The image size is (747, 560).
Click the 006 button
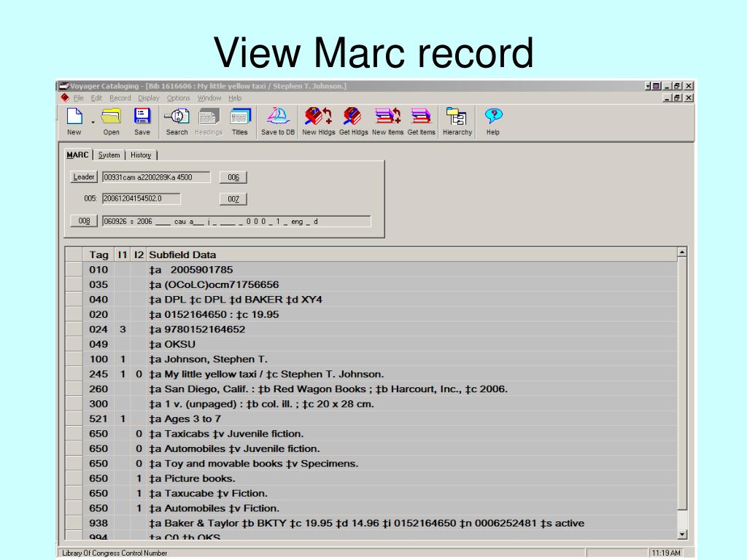(233, 177)
